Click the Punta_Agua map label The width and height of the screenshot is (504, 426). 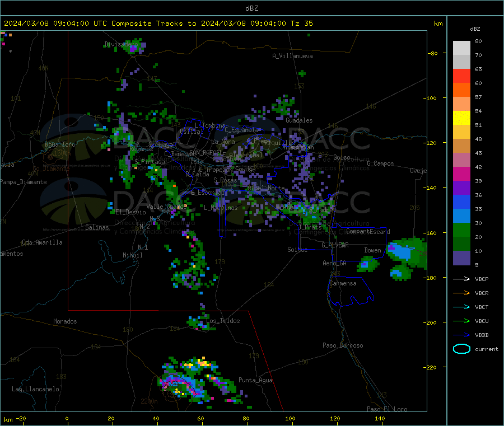(255, 380)
